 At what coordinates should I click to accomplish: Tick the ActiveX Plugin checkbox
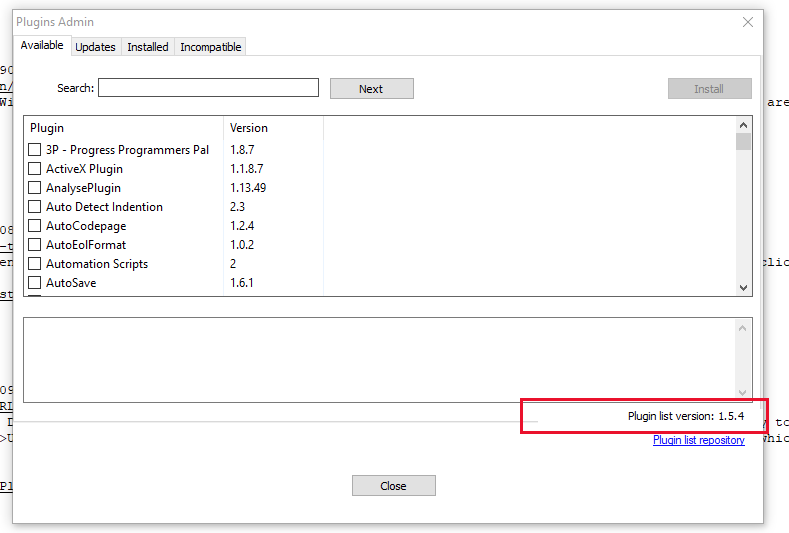(x=34, y=169)
